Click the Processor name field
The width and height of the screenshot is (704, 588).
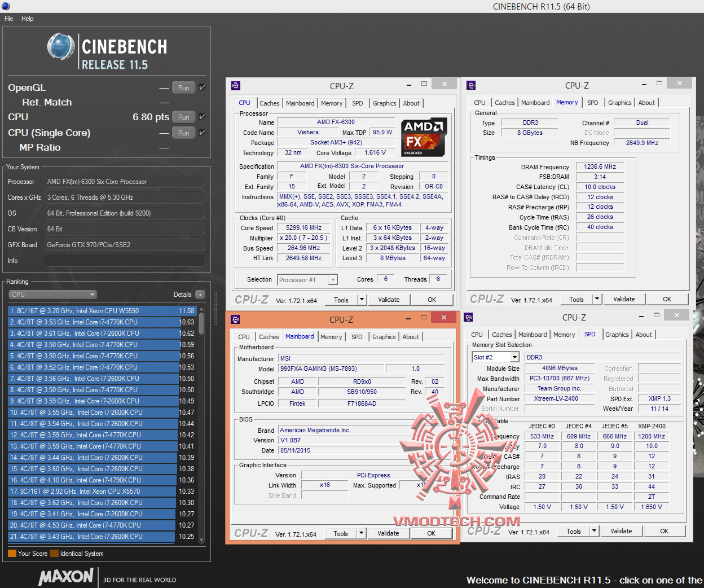coord(124,182)
